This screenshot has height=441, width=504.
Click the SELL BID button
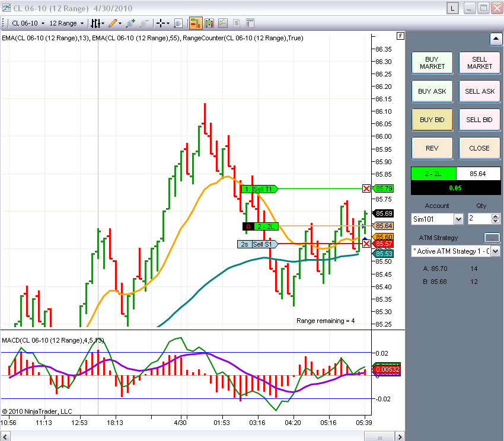pyautogui.click(x=480, y=120)
